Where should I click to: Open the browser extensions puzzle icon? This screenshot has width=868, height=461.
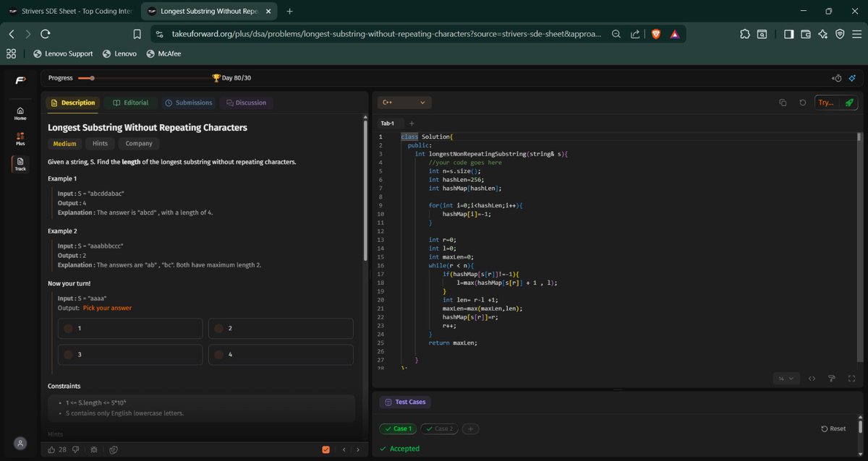[745, 34]
